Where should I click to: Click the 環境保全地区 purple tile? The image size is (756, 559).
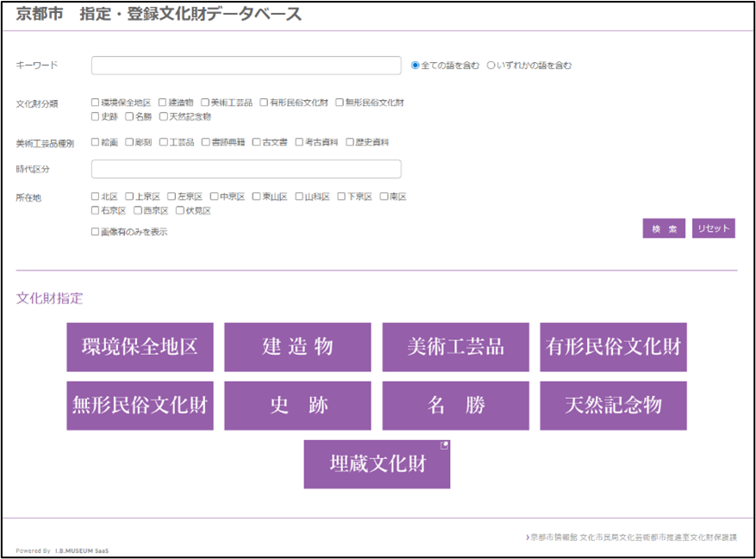140,347
